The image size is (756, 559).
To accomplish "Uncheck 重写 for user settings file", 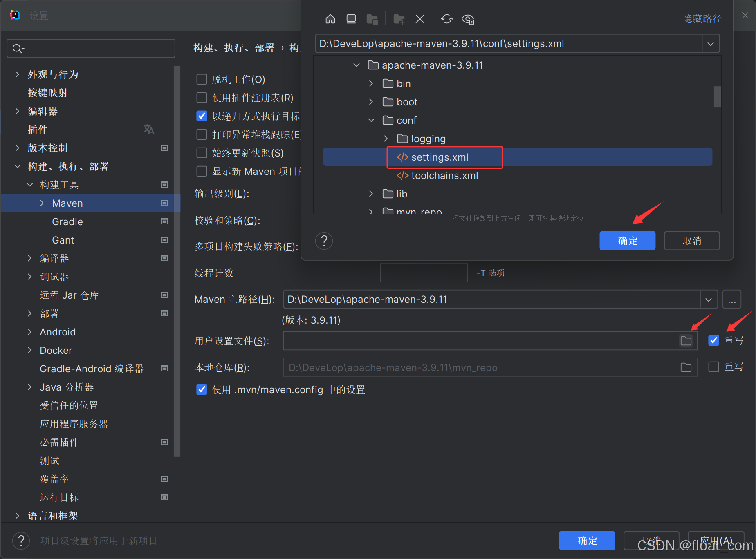I will [x=713, y=340].
